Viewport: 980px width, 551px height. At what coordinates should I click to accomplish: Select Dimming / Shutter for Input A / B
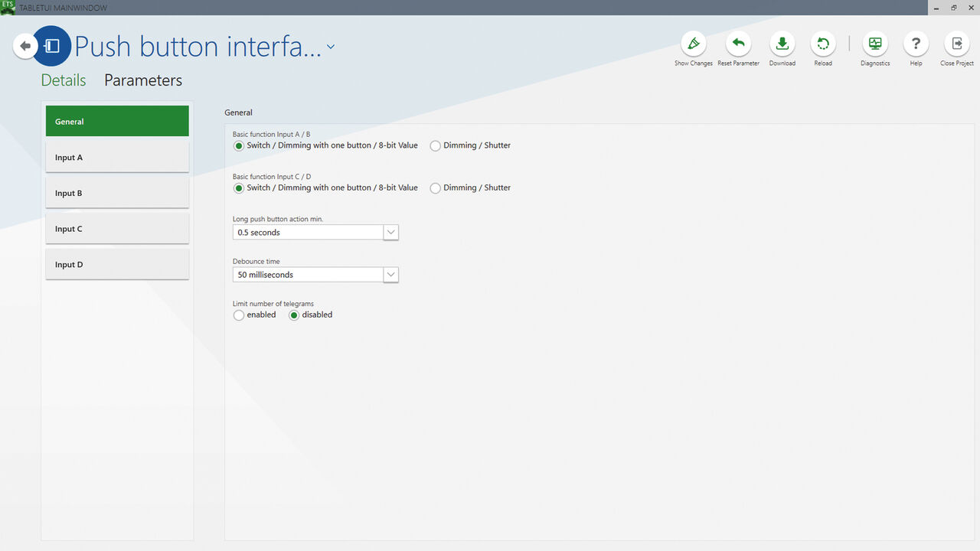(436, 145)
